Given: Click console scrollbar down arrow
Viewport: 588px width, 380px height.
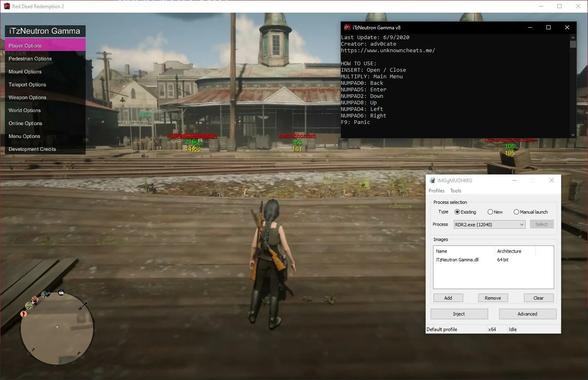Looking at the screenshot, I should tap(573, 135).
